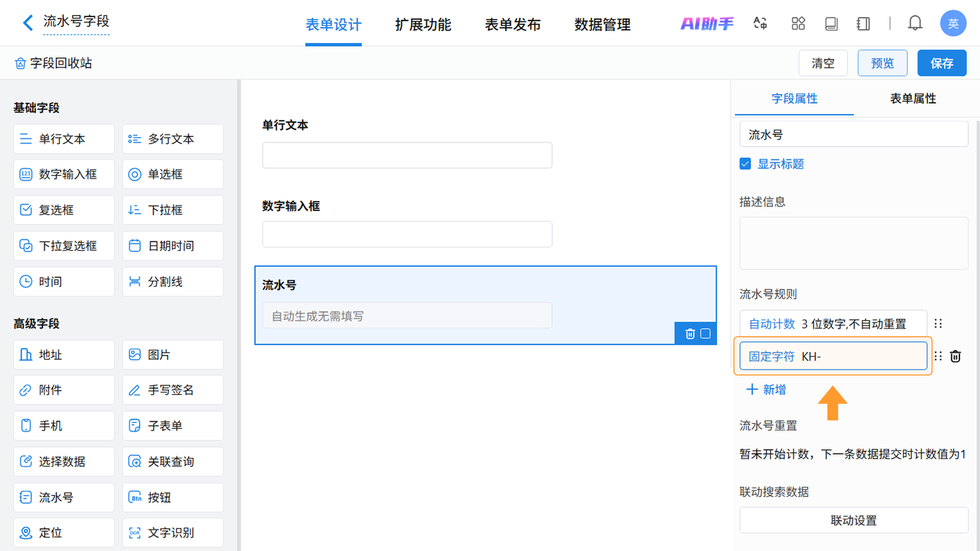Uncheck the 显示标题 checkbox

745,164
